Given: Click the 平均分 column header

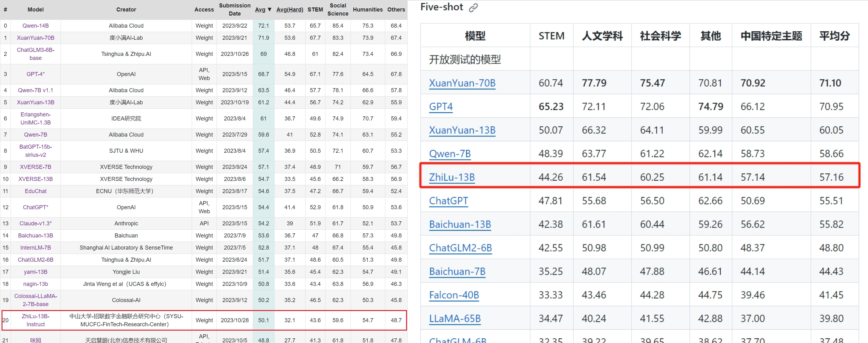Looking at the screenshot, I should (x=834, y=36).
